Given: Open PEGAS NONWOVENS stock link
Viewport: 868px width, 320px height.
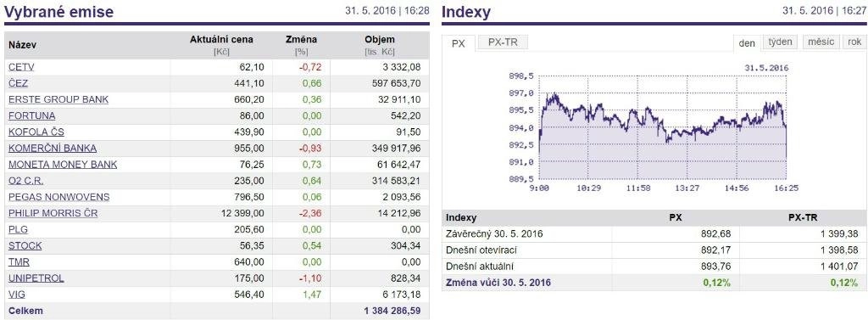Looking at the screenshot, I should click(58, 197).
